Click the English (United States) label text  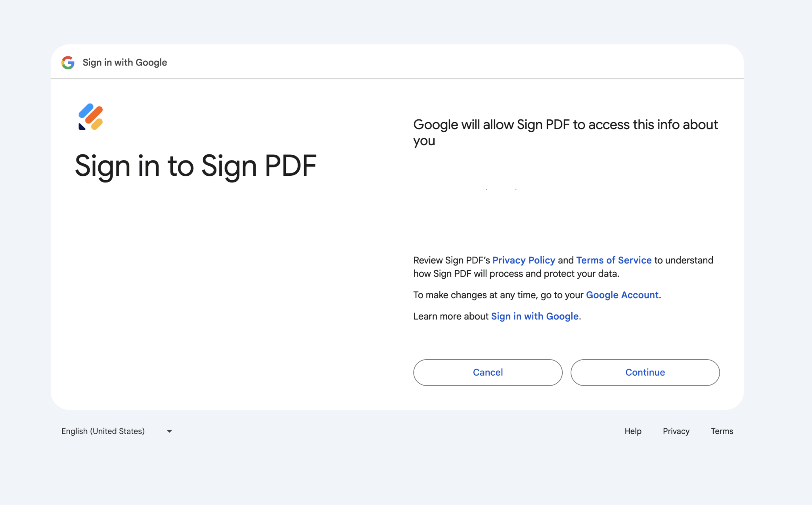pos(103,431)
